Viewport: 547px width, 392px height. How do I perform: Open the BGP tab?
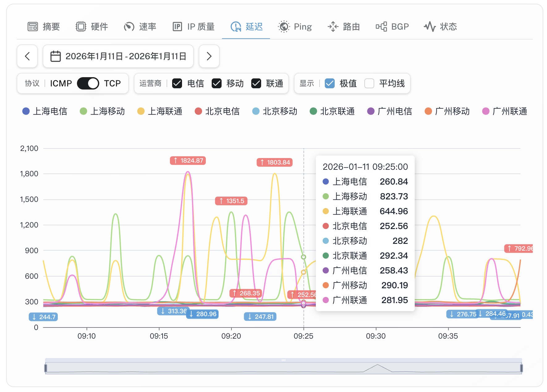[392, 27]
